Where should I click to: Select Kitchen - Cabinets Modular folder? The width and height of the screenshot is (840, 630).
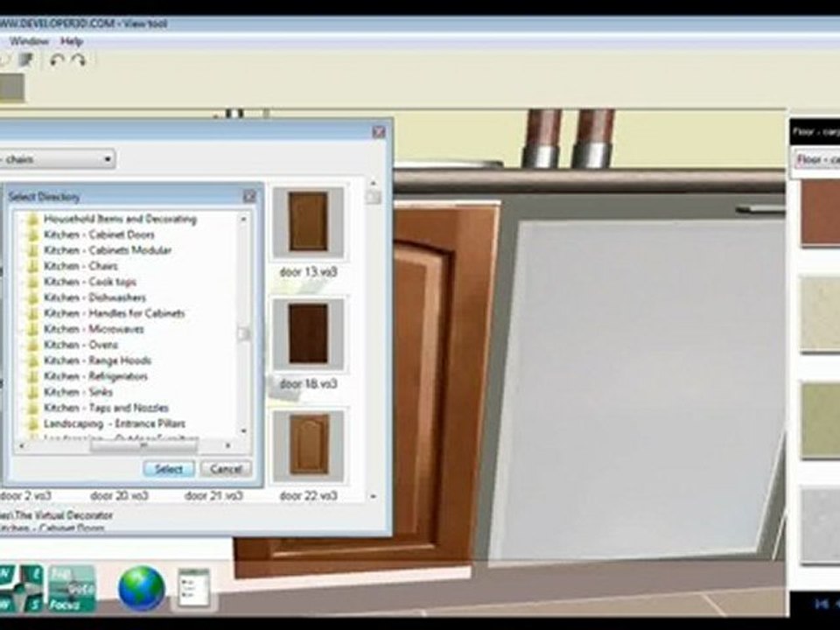[107, 250]
